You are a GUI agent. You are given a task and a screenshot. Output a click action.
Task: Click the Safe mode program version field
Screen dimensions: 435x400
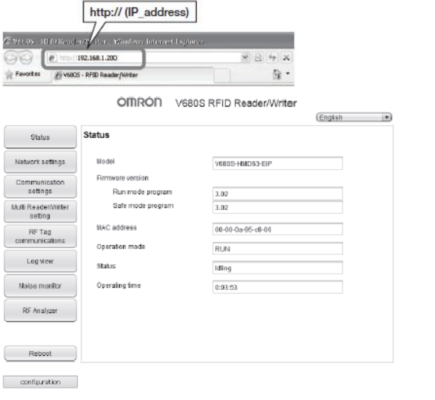[x=277, y=207]
